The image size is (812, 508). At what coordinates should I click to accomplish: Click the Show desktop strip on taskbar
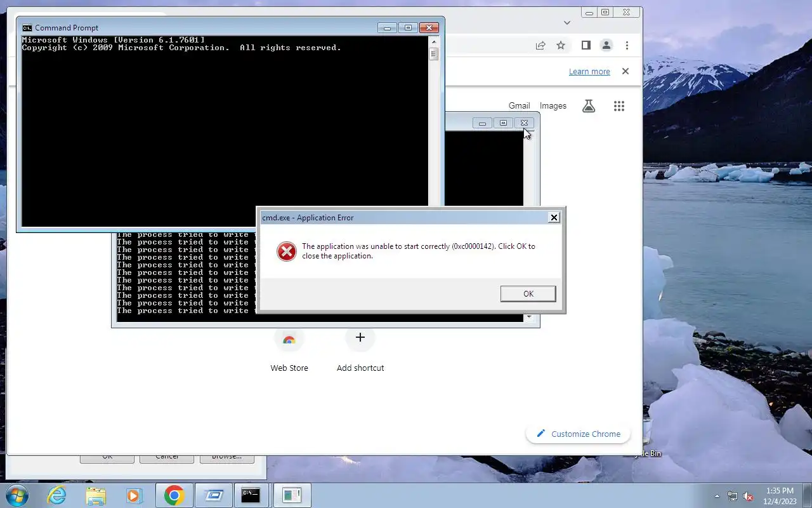pyautogui.click(x=807, y=495)
